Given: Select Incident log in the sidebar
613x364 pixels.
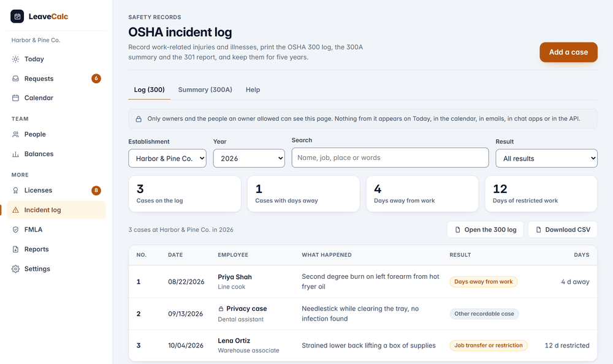Looking at the screenshot, I should [56, 210].
